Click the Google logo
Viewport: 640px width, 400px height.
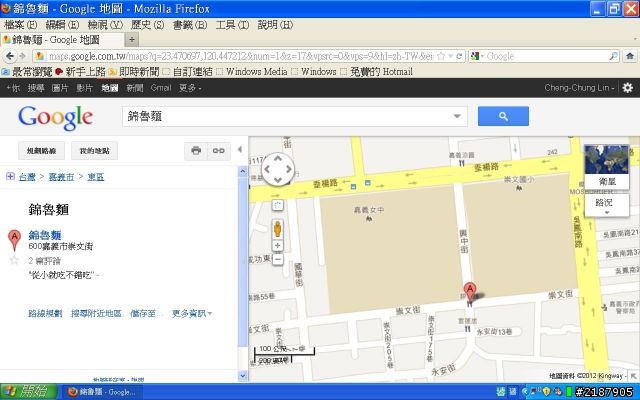pos(56,118)
